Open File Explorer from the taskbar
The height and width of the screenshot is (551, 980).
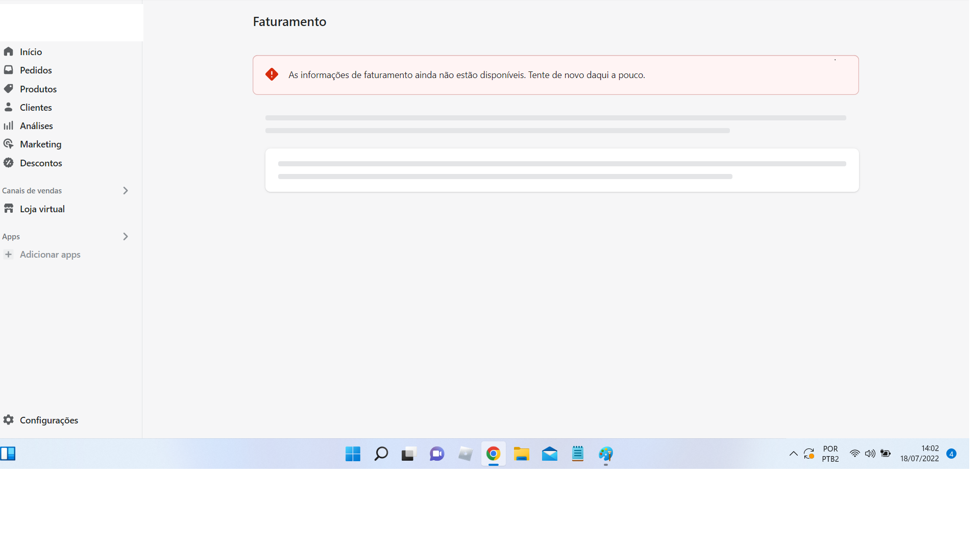tap(521, 454)
